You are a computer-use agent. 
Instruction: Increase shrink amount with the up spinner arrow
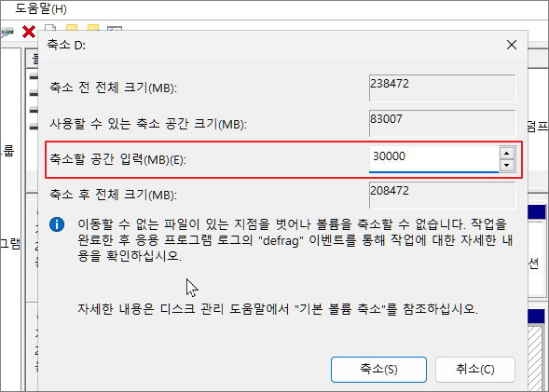[x=507, y=153]
